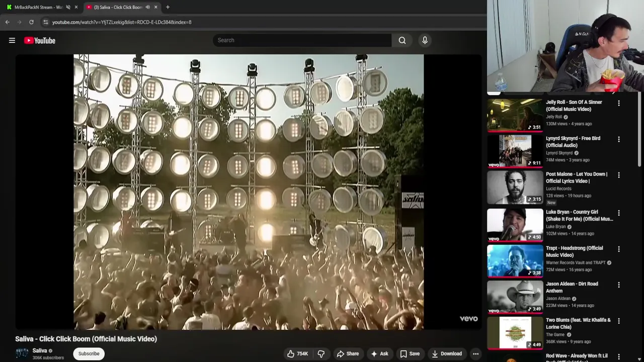Screen dimensions: 644x362
Task: Close the MrBackPackN Stream tab
Action: click(x=76, y=7)
